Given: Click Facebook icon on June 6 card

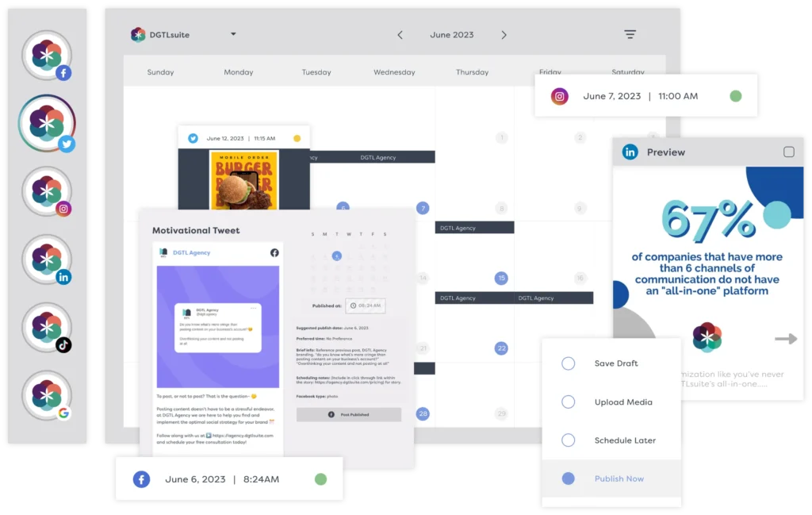Looking at the screenshot, I should pos(141,479).
